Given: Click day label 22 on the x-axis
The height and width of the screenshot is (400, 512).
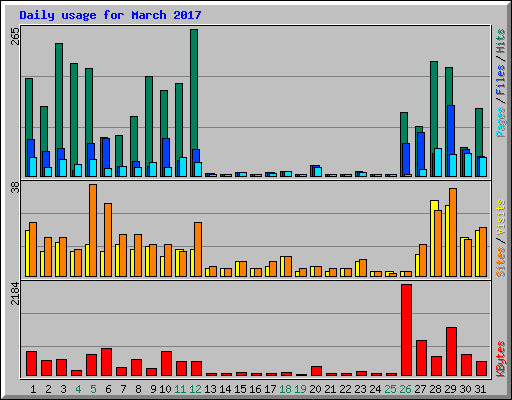Looking at the screenshot, I should click(x=345, y=389).
